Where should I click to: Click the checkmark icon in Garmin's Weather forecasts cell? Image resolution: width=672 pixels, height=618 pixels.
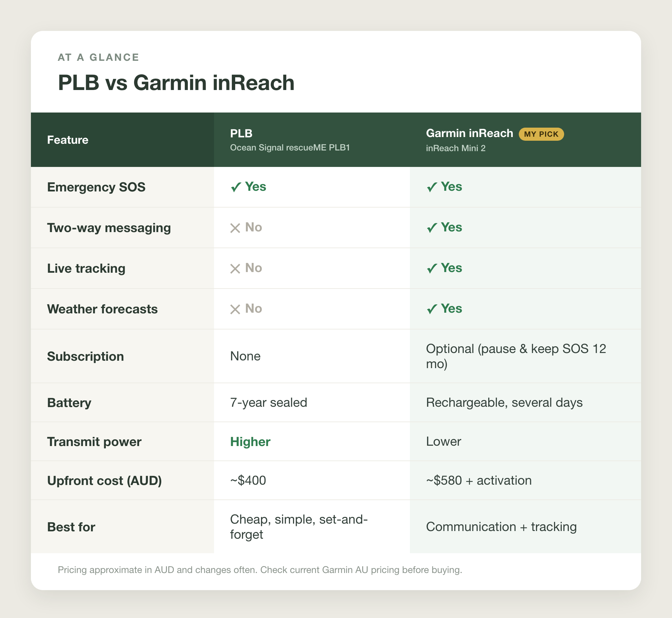[432, 309]
